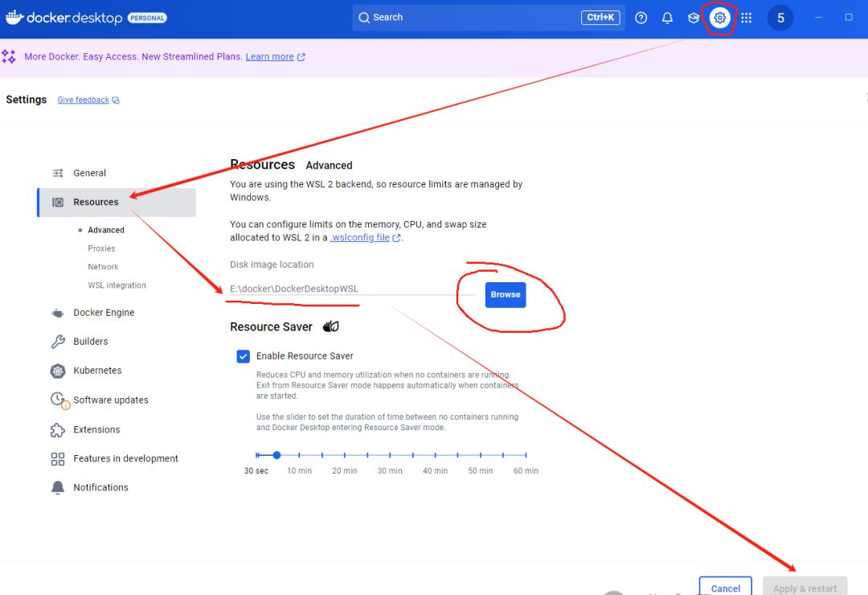Select the Proxies sub-item under Resources
868x595 pixels.
[x=101, y=248]
